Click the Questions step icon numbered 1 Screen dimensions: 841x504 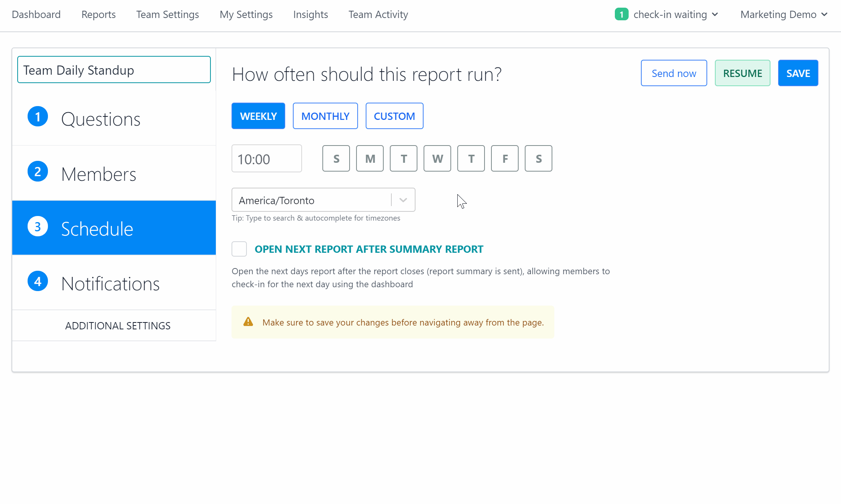coord(38,116)
